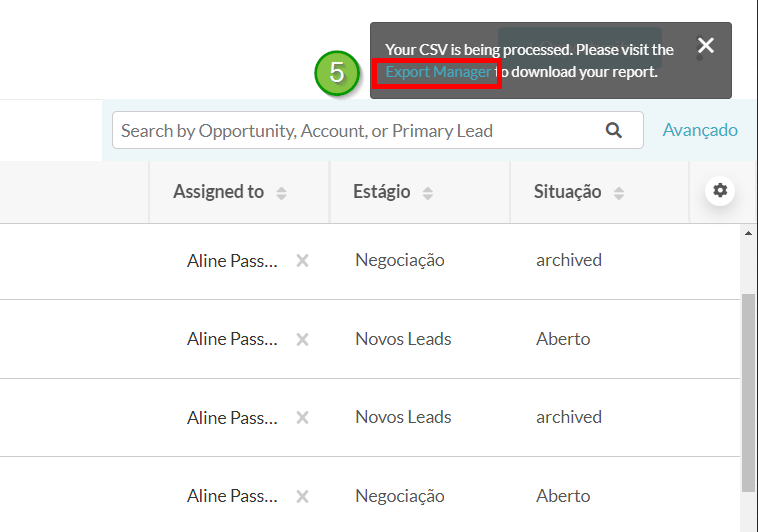Click the search by Opportunity input field
This screenshot has width=758, height=532.
coord(378,130)
